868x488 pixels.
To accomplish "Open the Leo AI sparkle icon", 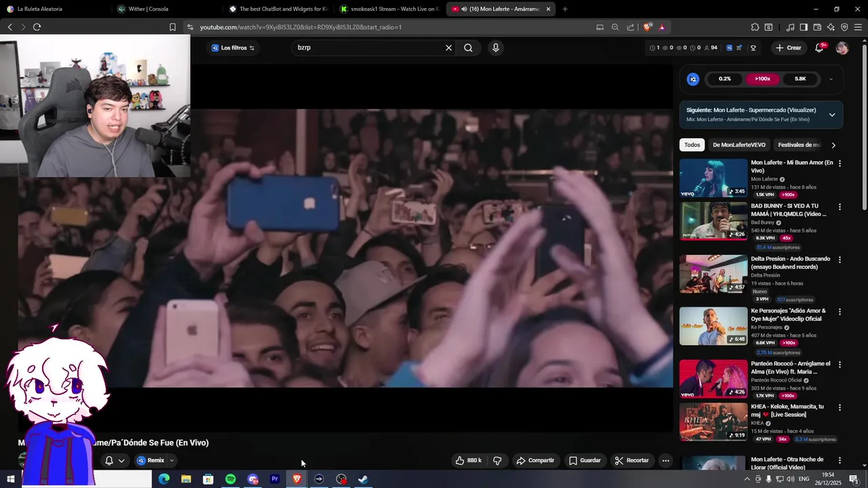I will 831,27.
